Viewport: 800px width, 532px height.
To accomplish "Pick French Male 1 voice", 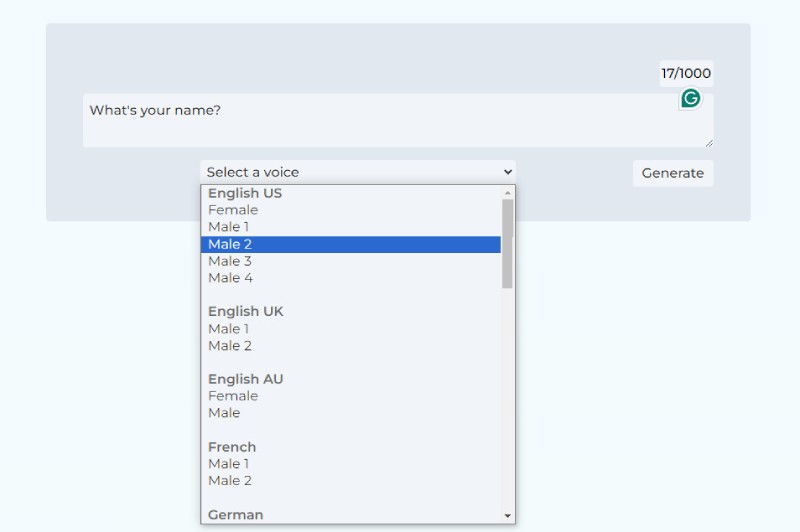I will (x=229, y=464).
